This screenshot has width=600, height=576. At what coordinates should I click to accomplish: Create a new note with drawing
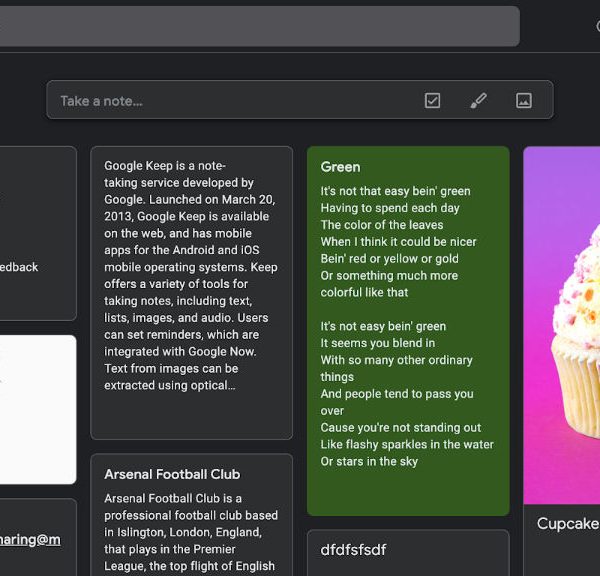(478, 101)
